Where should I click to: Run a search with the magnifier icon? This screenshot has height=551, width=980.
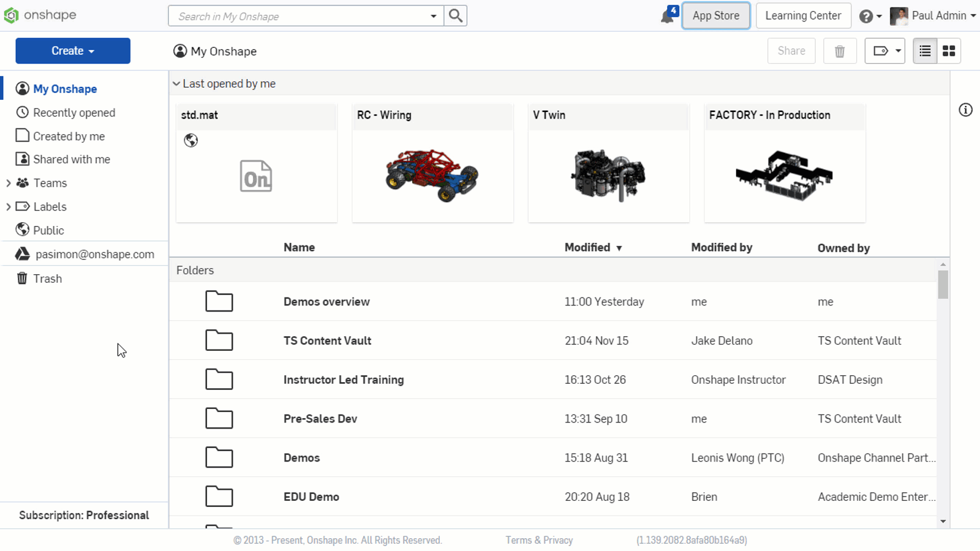pos(455,15)
